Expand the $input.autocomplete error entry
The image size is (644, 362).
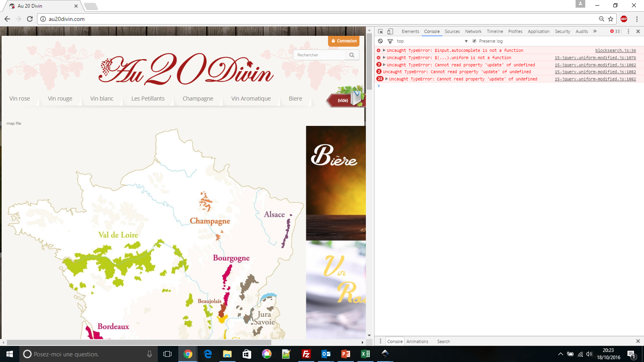pyautogui.click(x=384, y=50)
